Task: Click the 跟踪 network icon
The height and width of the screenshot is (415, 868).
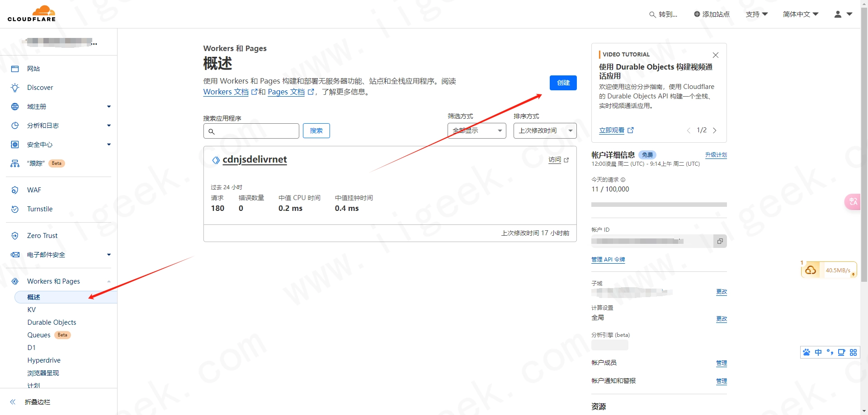Action: click(15, 163)
